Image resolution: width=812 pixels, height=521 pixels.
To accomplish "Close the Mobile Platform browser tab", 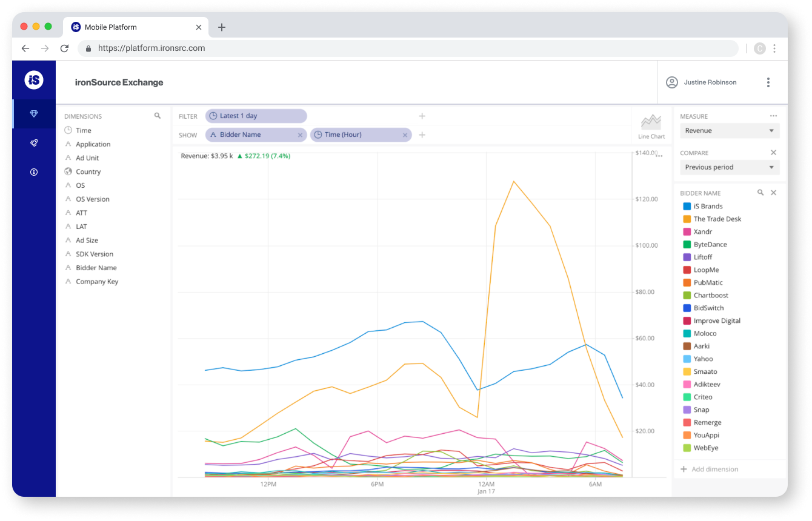I will coord(199,27).
